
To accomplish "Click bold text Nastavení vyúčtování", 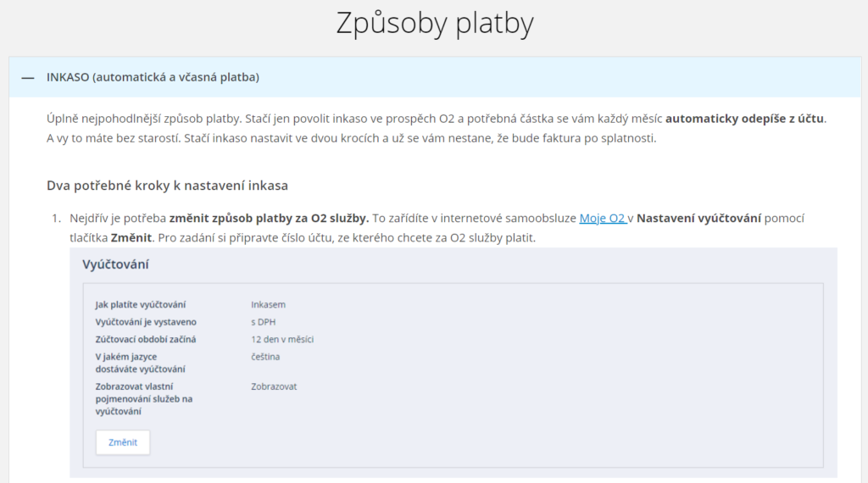I will pyautogui.click(x=698, y=219).
